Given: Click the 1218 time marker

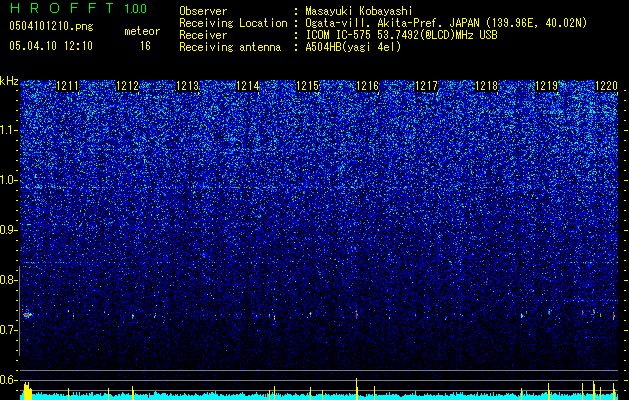Looking at the screenshot, I should click(x=486, y=86).
